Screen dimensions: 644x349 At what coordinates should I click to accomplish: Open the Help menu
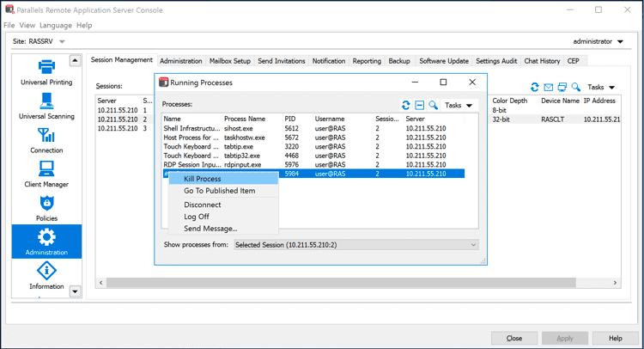[84, 26]
